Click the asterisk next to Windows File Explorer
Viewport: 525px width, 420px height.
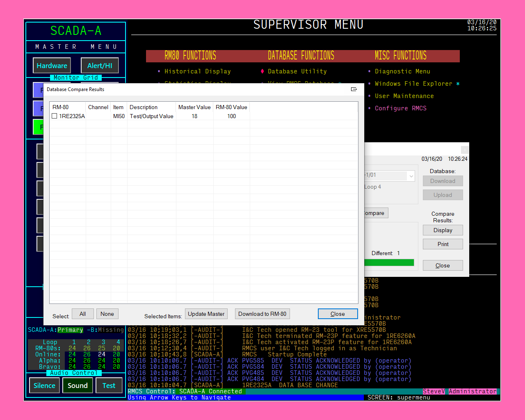click(x=458, y=84)
